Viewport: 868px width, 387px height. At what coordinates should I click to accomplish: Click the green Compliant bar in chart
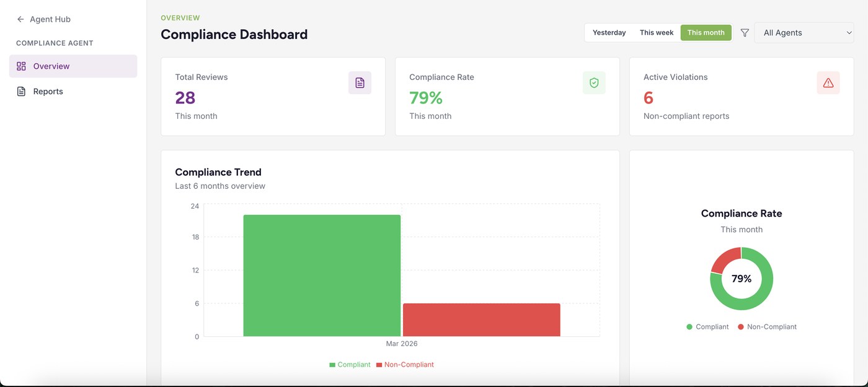pos(322,276)
